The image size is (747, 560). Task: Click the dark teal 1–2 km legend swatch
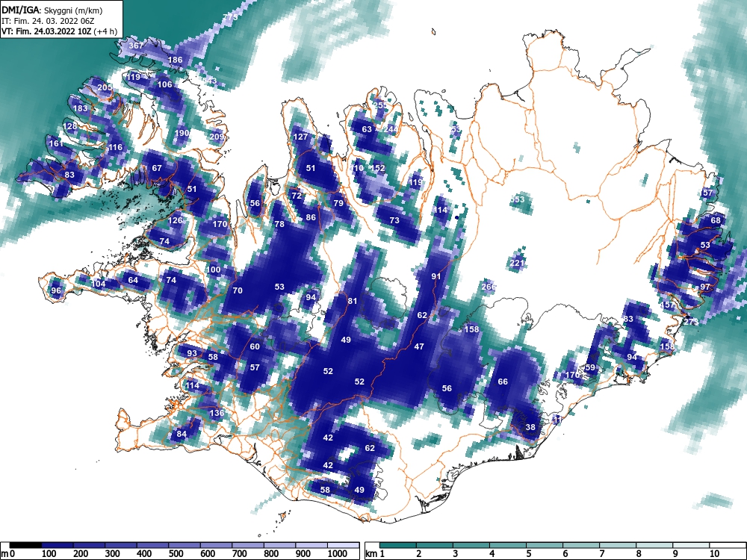point(398,545)
